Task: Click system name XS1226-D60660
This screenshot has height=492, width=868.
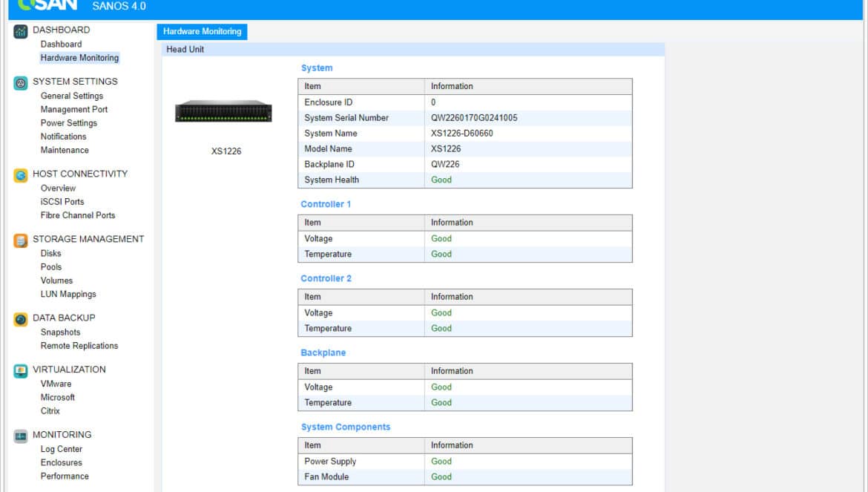Action: 461,134
